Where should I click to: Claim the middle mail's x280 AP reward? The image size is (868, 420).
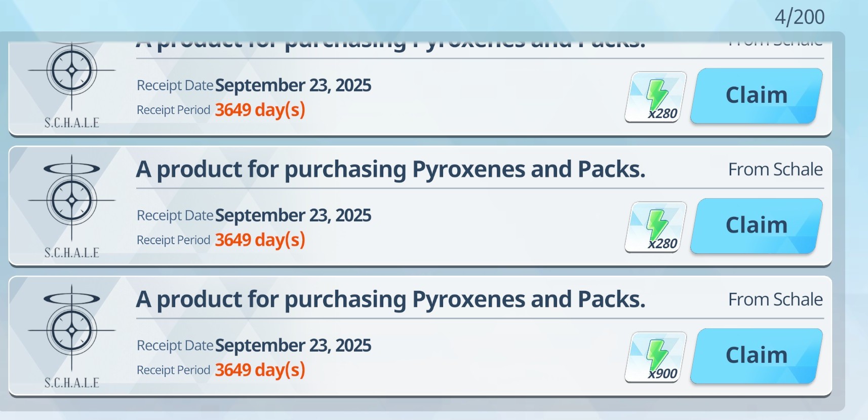(757, 225)
